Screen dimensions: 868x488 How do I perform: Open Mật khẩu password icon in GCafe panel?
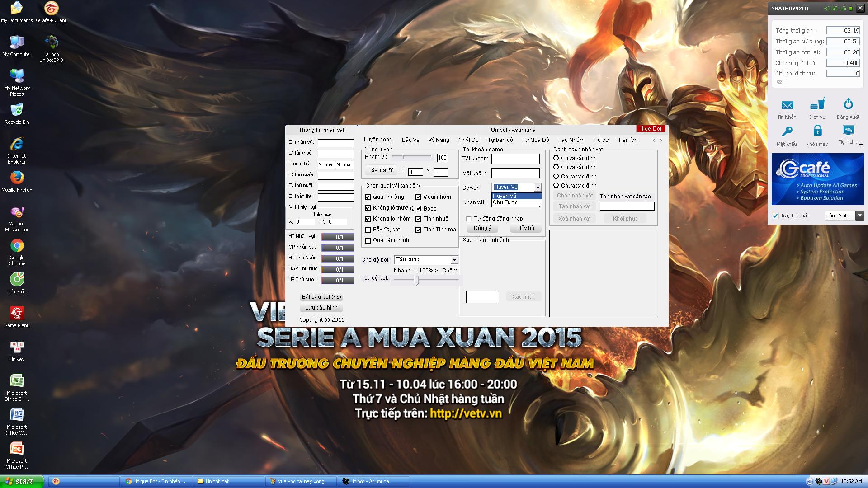pyautogui.click(x=787, y=136)
